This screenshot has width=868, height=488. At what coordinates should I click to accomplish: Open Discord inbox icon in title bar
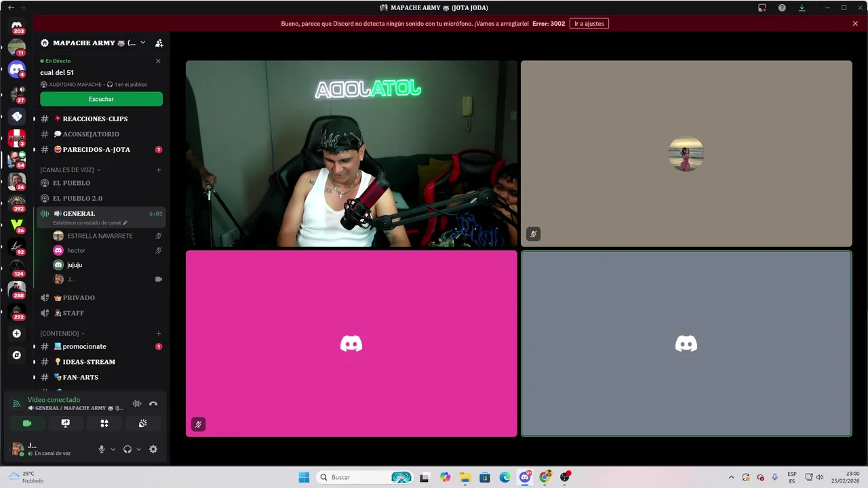pos(762,7)
